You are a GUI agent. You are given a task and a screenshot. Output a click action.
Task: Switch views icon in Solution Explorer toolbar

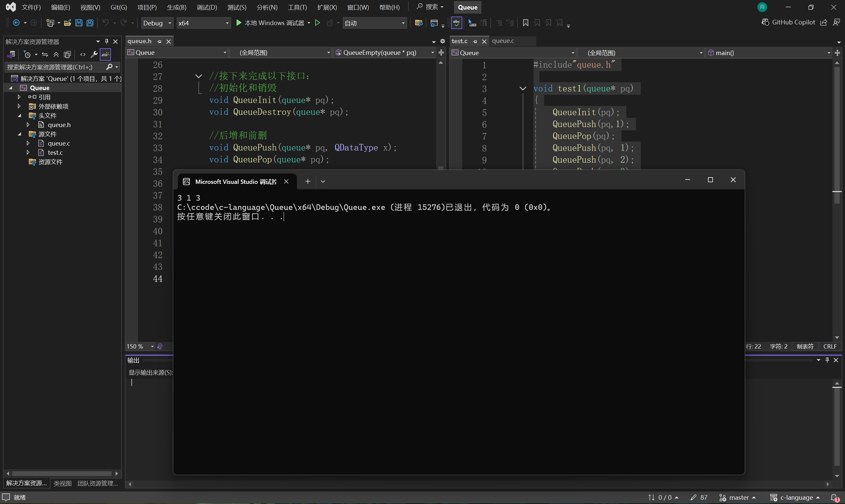click(11, 54)
